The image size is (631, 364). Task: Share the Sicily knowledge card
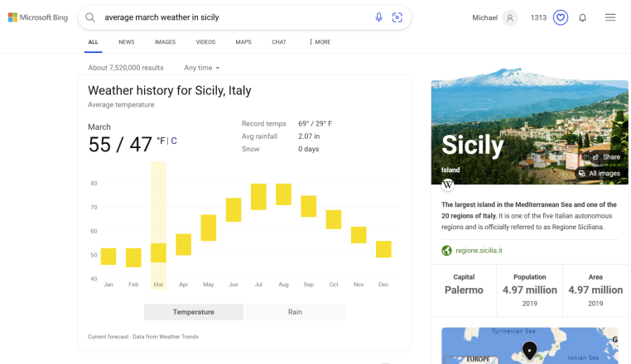[x=605, y=156]
